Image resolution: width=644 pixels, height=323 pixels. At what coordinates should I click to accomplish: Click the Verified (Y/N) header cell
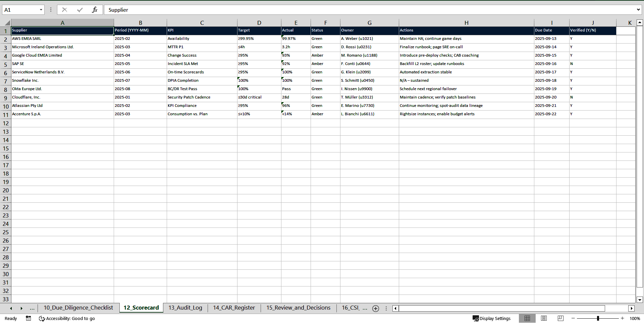coord(593,30)
